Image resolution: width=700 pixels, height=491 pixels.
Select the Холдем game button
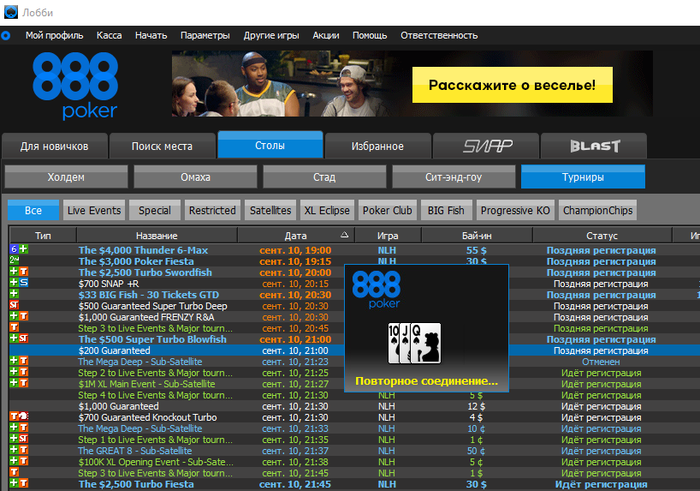coord(66,177)
